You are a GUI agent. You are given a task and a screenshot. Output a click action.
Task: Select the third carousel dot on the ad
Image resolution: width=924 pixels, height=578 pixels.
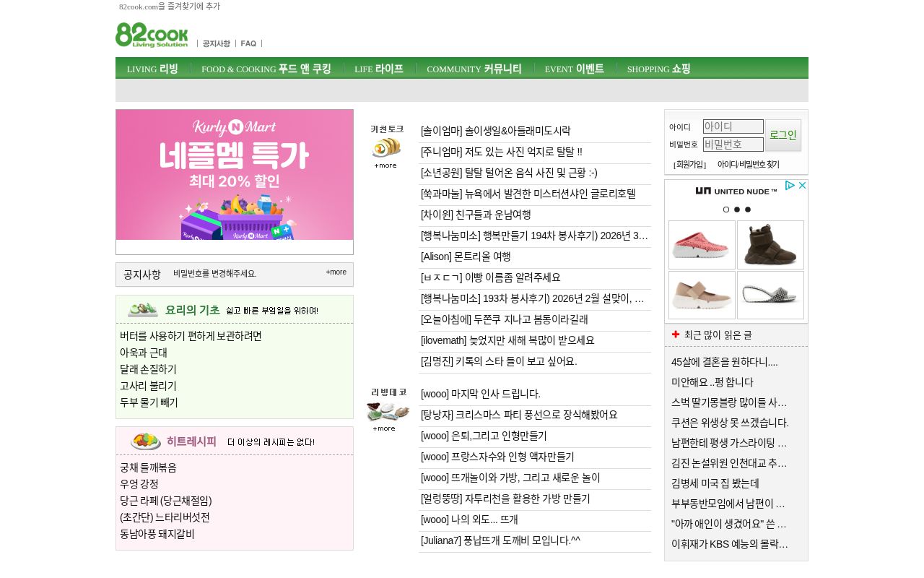click(748, 210)
